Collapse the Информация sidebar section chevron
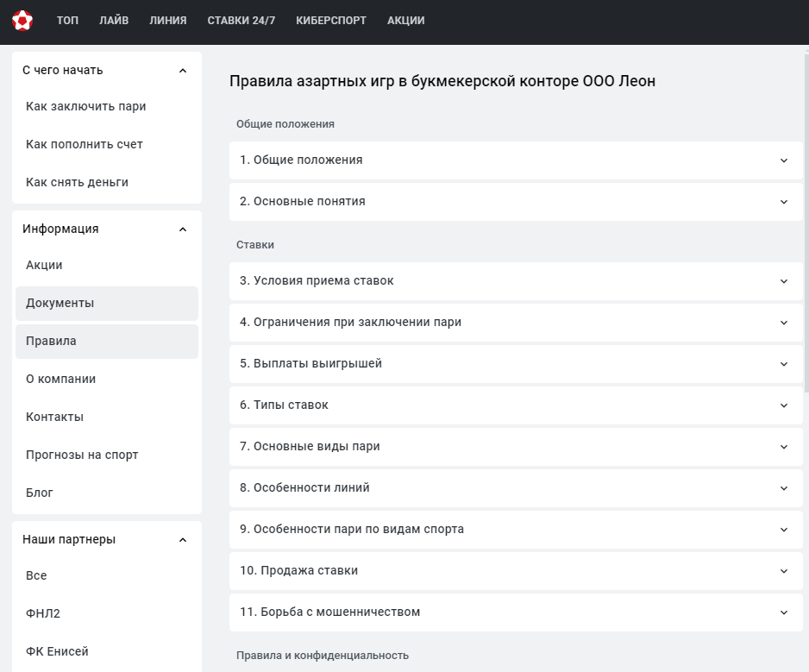This screenshot has width=809, height=672. click(x=183, y=229)
